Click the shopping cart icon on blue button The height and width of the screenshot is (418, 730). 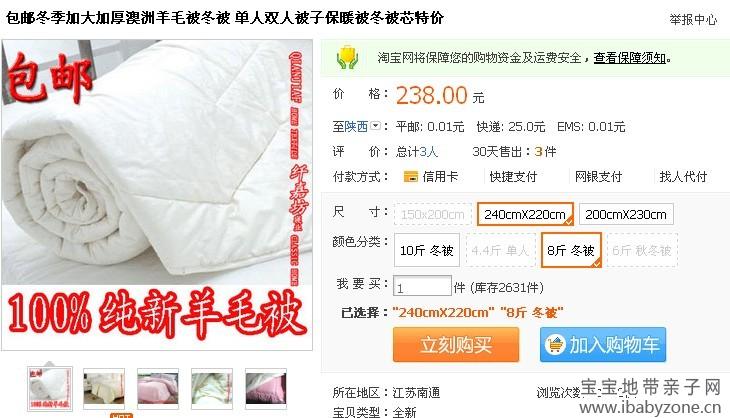tap(555, 345)
